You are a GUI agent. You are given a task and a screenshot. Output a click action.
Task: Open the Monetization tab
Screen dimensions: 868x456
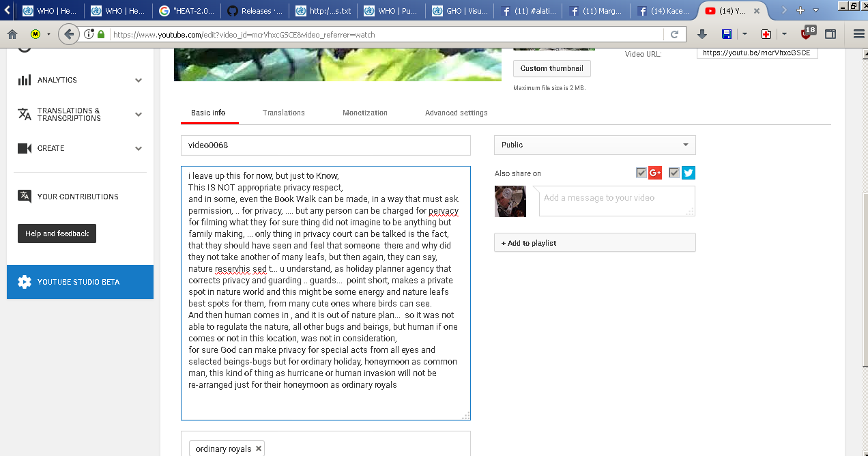pos(365,113)
